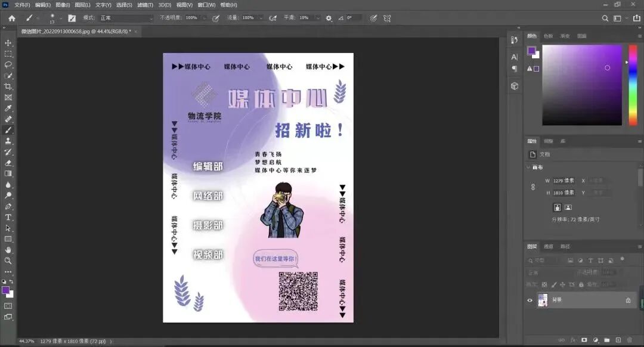
Task: Click the 背景 layer thumbnail
Action: pyautogui.click(x=543, y=300)
